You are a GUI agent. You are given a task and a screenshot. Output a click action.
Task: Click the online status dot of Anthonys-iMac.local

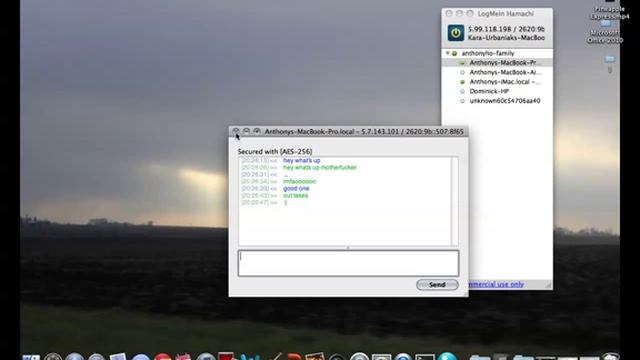[462, 82]
